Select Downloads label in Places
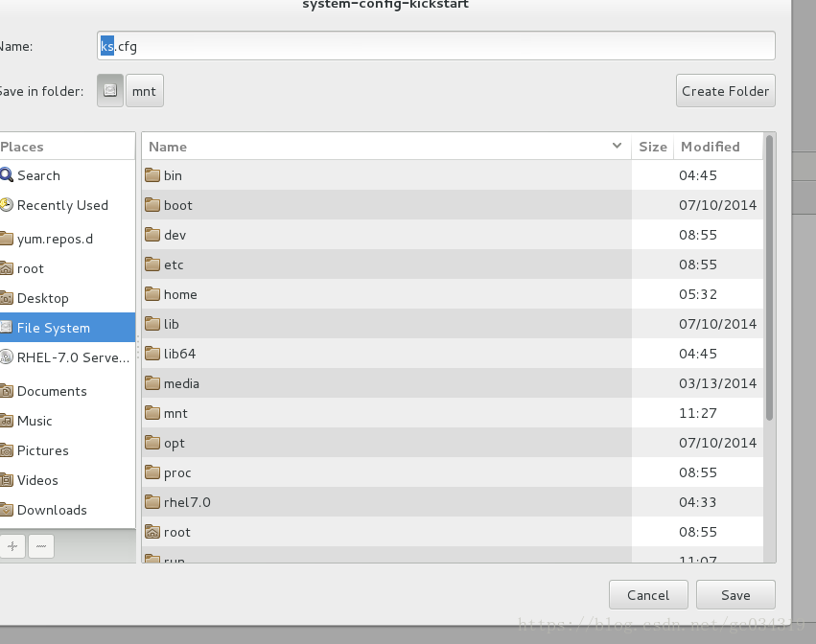Screen dimensions: 816x644 coord(52,509)
